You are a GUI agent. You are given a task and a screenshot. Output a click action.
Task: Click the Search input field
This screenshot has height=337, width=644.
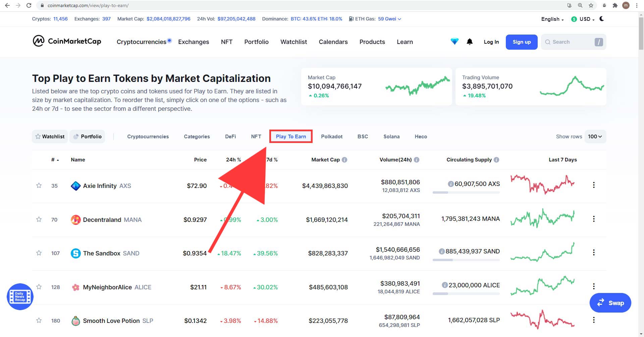pos(573,42)
